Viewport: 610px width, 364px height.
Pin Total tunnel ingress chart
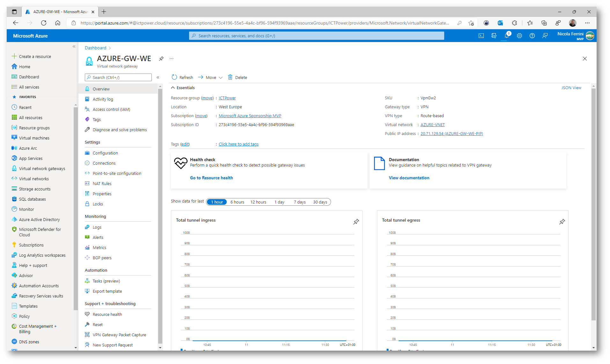point(356,222)
